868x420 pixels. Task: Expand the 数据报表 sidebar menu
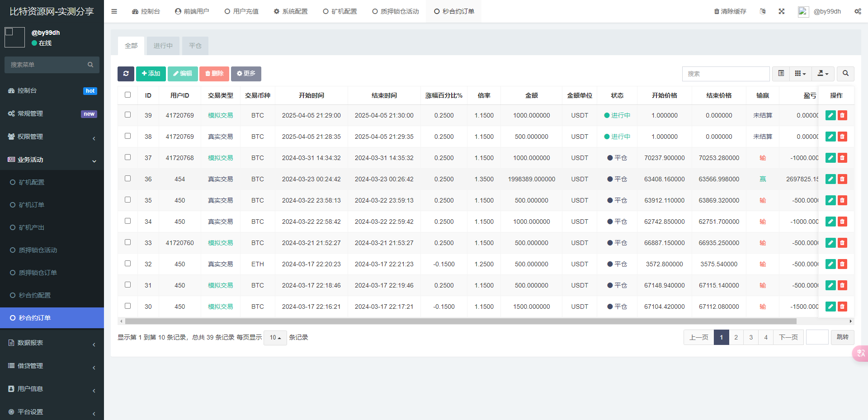pos(52,343)
